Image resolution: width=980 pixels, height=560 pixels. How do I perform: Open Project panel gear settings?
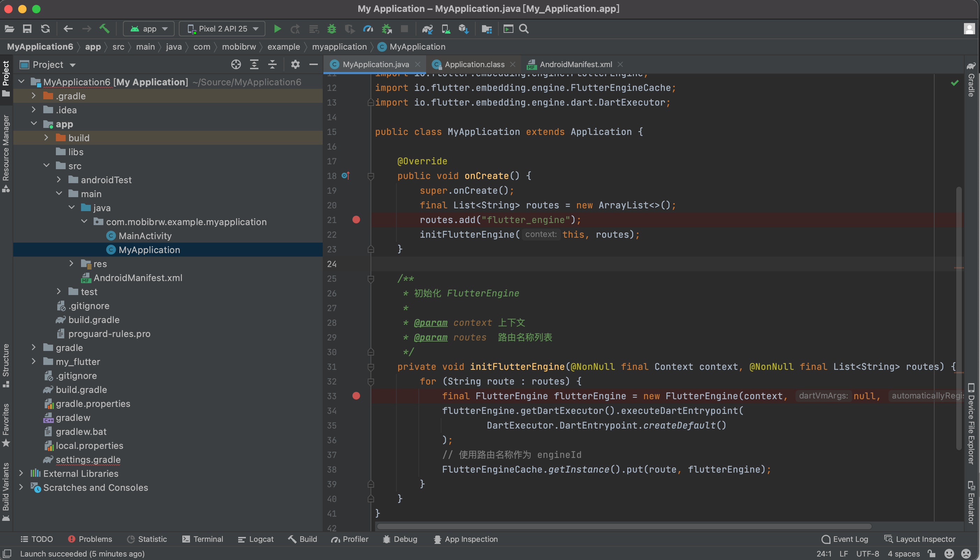coord(295,65)
